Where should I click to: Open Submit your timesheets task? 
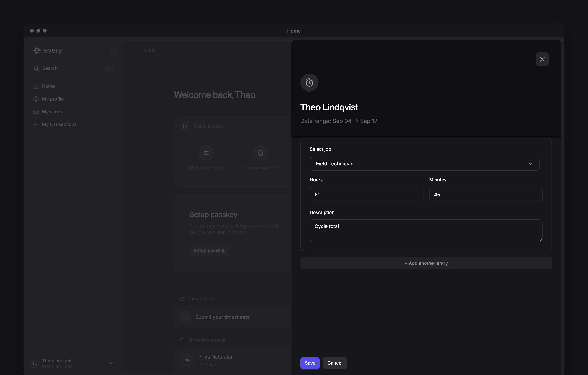click(x=232, y=317)
